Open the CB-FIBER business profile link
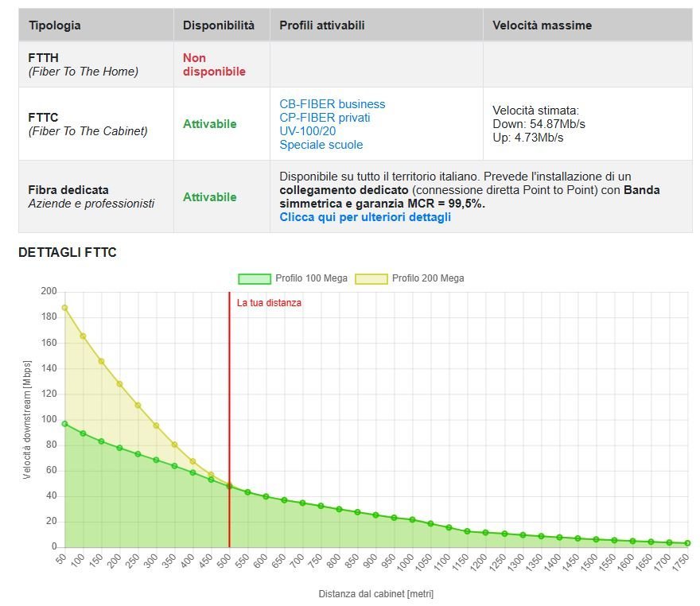 [x=332, y=104]
